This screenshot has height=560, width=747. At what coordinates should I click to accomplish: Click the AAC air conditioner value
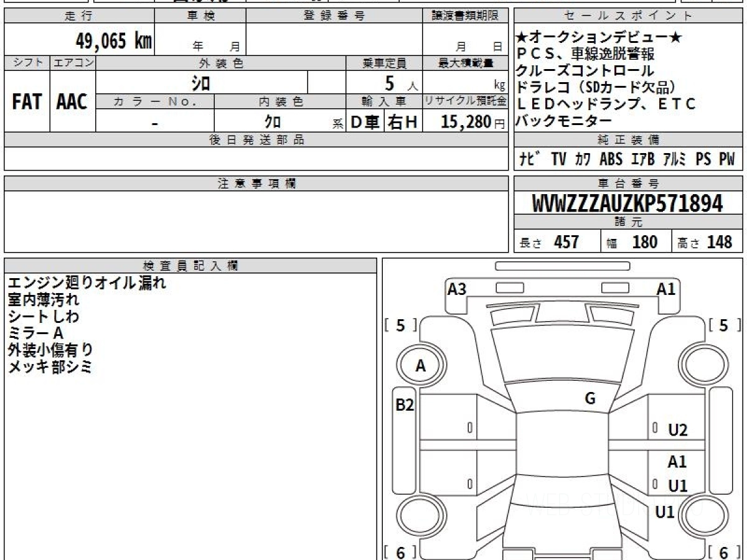pos(72,102)
